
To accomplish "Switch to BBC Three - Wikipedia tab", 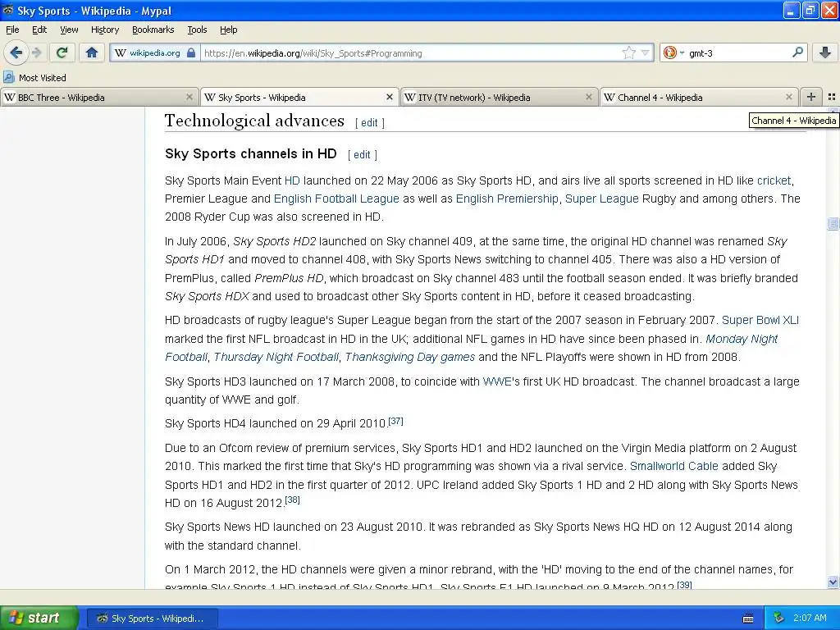I will tap(99, 98).
